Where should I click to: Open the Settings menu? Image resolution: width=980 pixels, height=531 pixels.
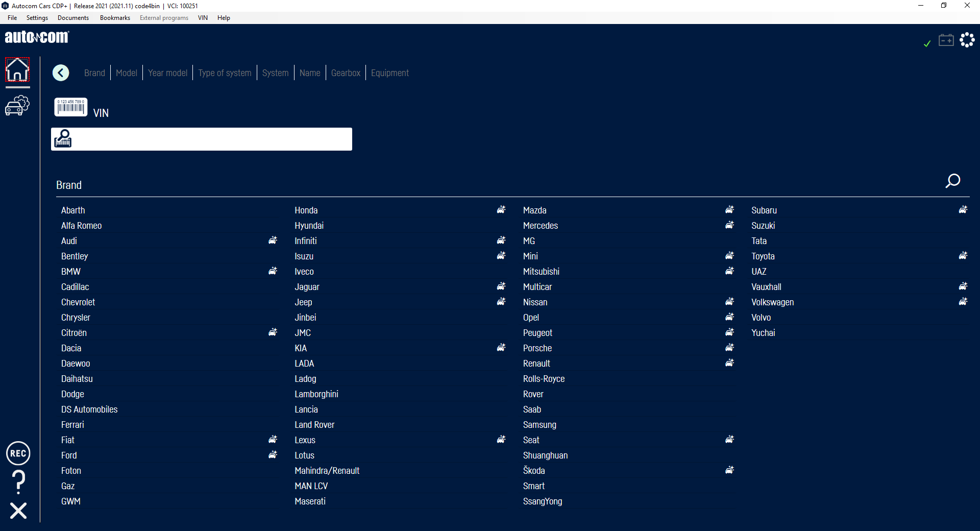37,18
